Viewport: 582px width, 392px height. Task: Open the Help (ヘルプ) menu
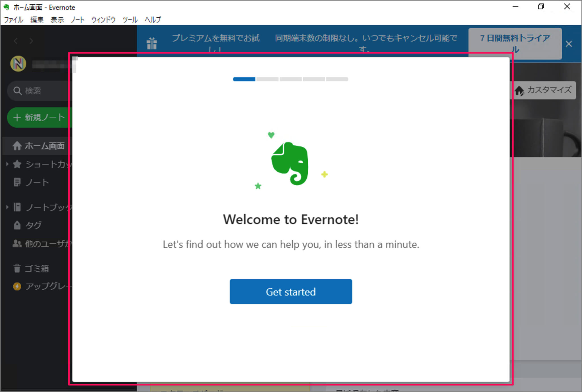click(153, 20)
